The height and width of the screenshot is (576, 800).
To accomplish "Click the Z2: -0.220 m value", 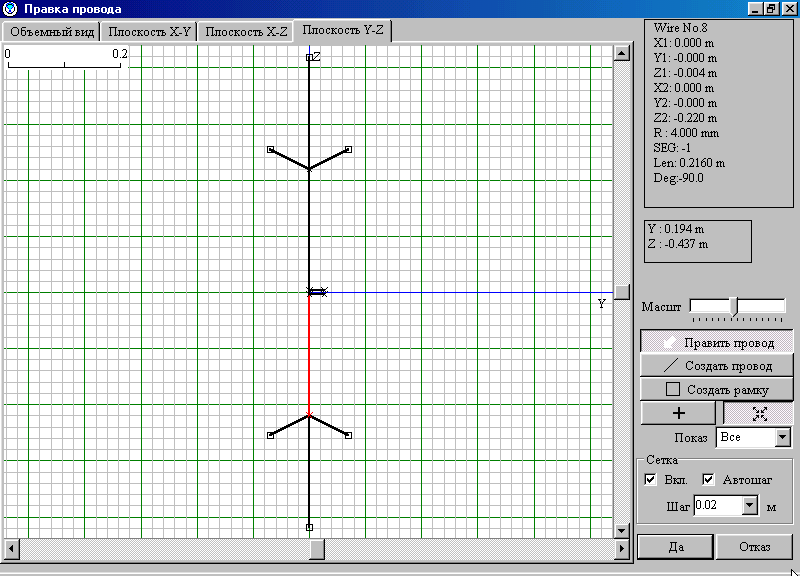I will click(685, 118).
